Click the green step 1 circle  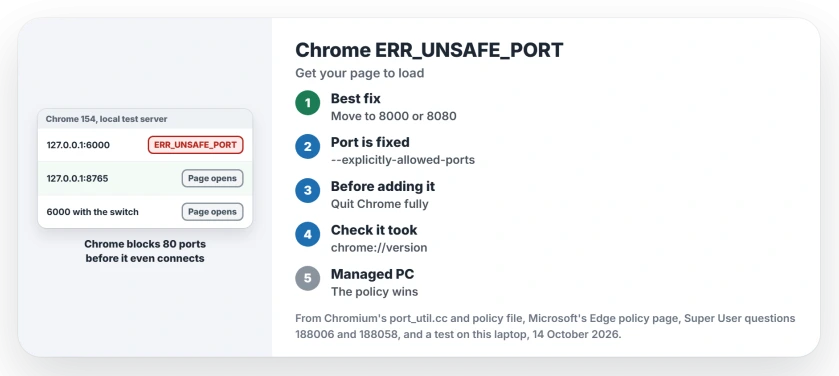[x=308, y=103]
